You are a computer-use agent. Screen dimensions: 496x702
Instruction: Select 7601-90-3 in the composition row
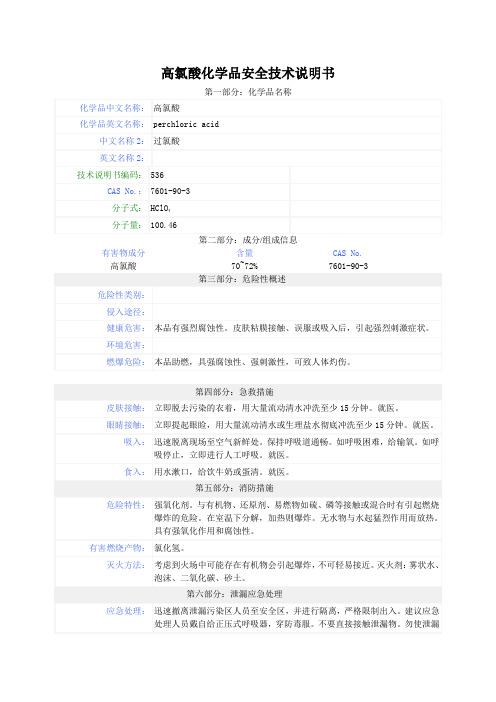[348, 266]
